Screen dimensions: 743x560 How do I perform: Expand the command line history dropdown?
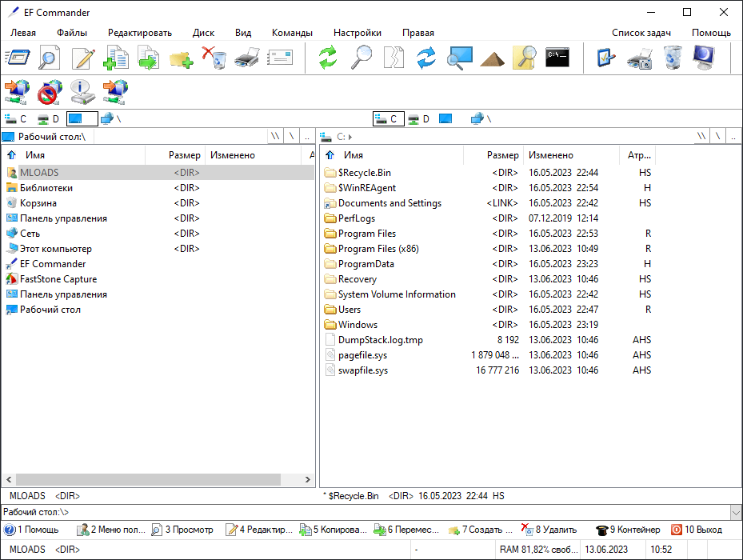(736, 512)
